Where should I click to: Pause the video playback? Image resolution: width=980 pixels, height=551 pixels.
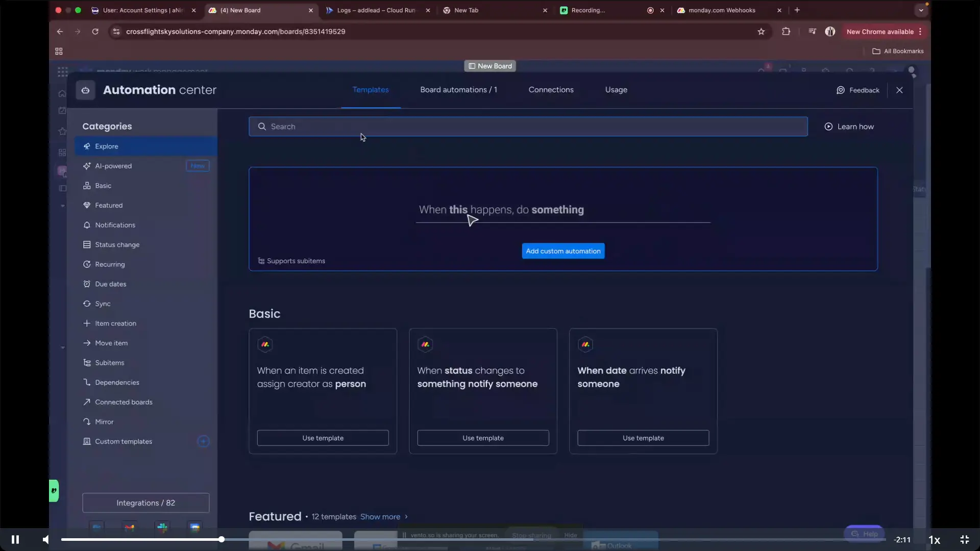[15, 539]
